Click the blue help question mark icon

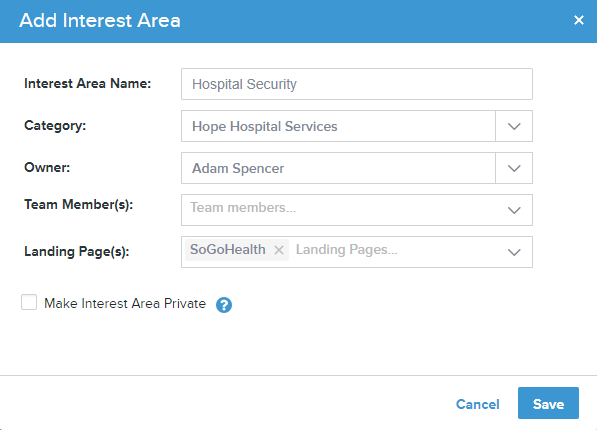(x=224, y=305)
